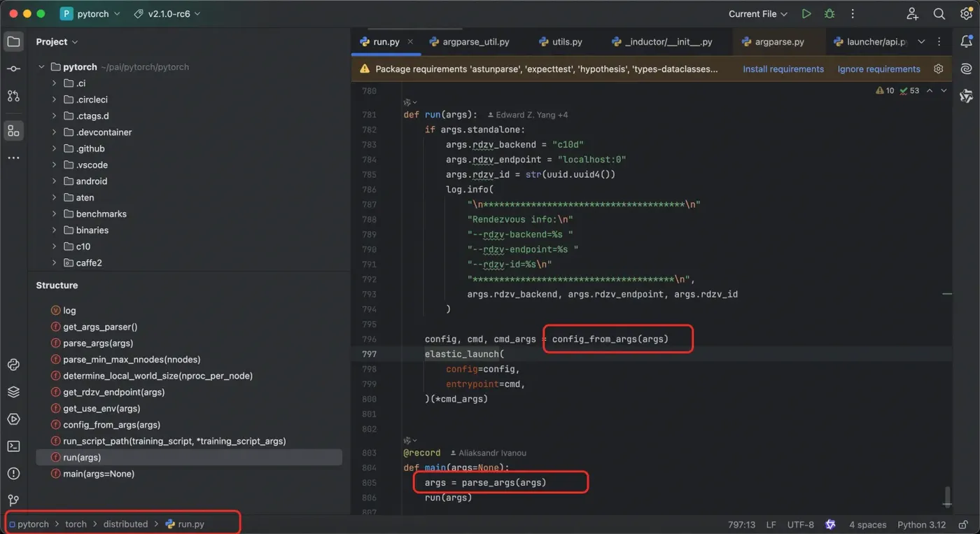980x534 pixels.
Task: Open the Services tool window
Action: point(13,419)
